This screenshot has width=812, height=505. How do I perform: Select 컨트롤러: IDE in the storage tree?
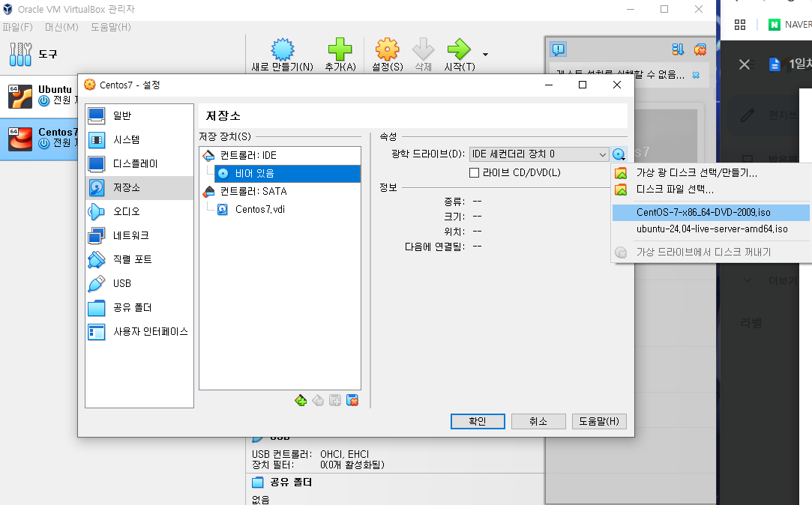(x=280, y=155)
